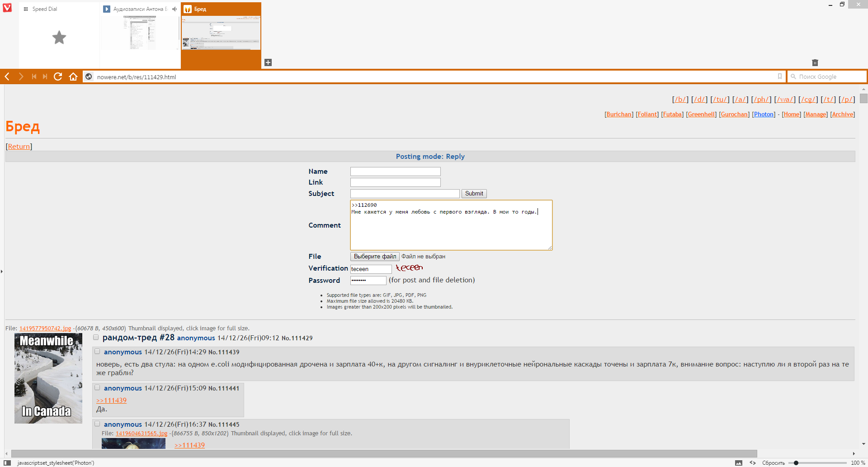This screenshot has height=467, width=868.
Task: Tick checkbox for post No.111441
Action: 97,387
